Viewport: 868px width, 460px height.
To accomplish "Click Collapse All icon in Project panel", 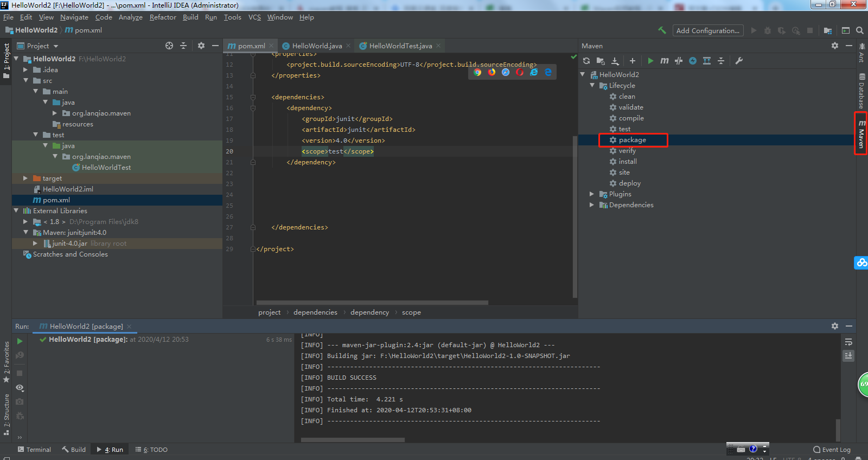I will click(x=183, y=46).
